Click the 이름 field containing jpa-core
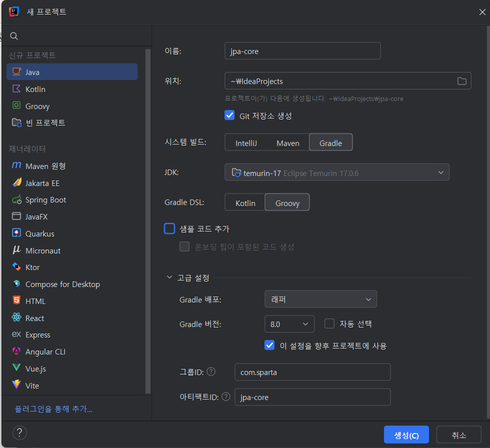490x448 pixels. click(x=302, y=51)
